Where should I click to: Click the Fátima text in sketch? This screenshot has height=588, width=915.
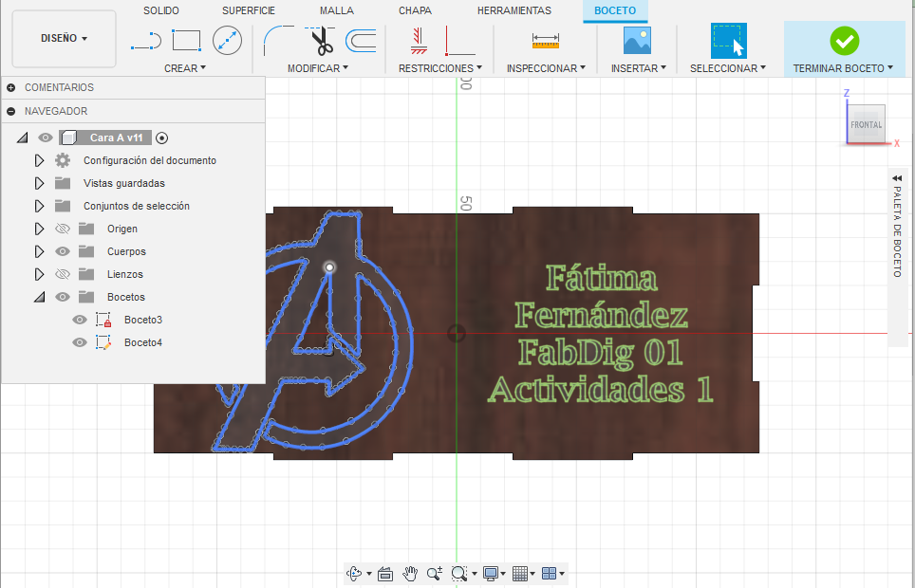(x=601, y=278)
